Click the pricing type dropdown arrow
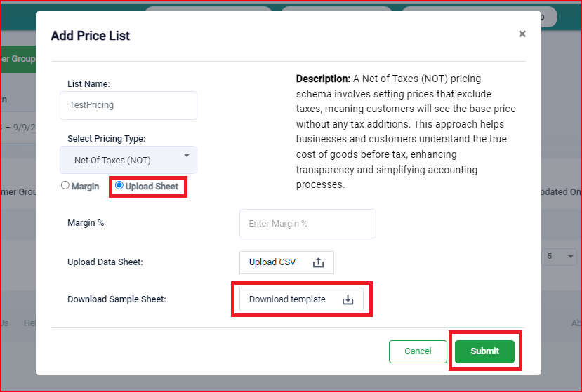Screen dimensions: 582x392 187,156
